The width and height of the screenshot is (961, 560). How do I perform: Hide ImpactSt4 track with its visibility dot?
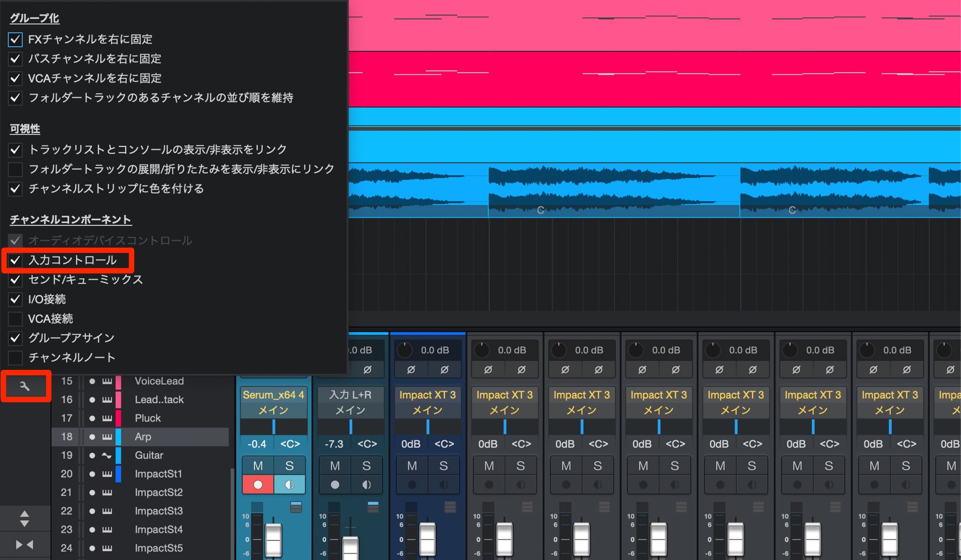click(x=92, y=529)
